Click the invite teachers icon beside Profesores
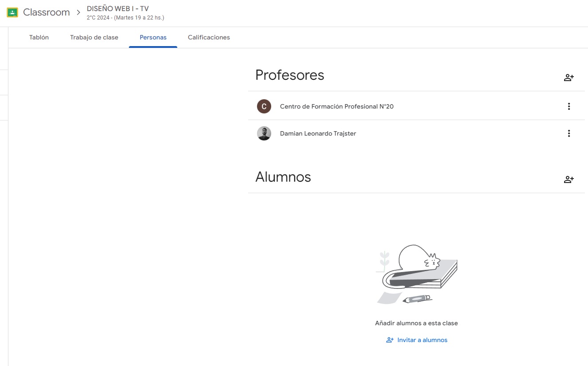Image resolution: width=588 pixels, height=366 pixels. click(x=569, y=78)
